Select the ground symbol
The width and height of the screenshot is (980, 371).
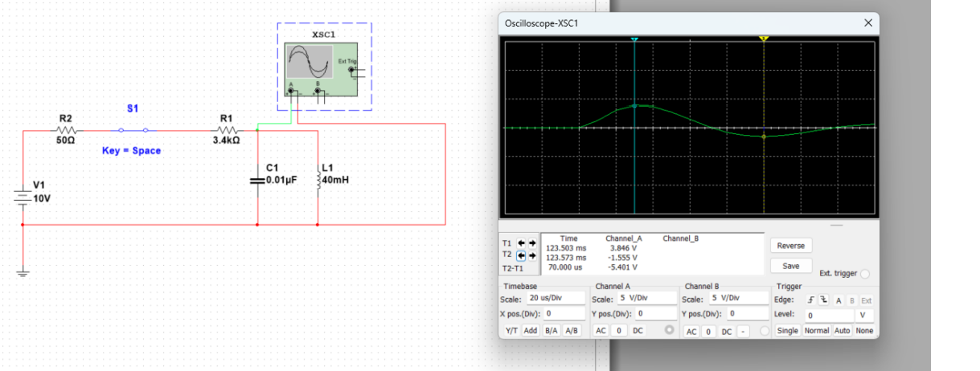[23, 273]
